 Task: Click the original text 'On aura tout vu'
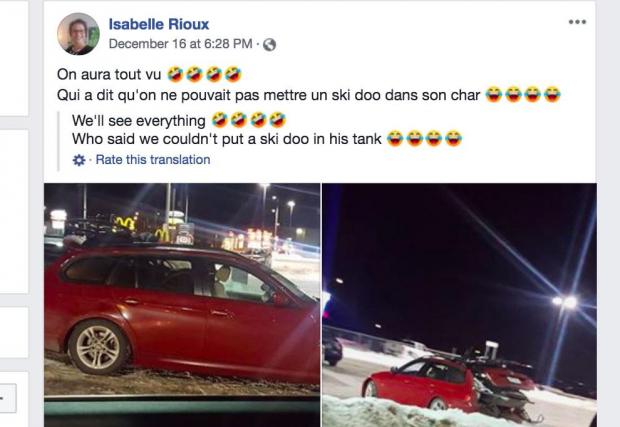pos(109,74)
